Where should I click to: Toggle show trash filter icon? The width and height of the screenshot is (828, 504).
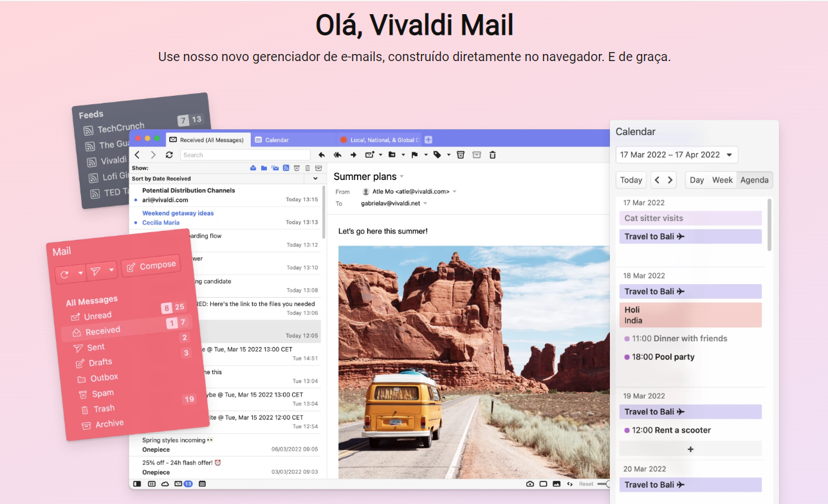(308, 168)
